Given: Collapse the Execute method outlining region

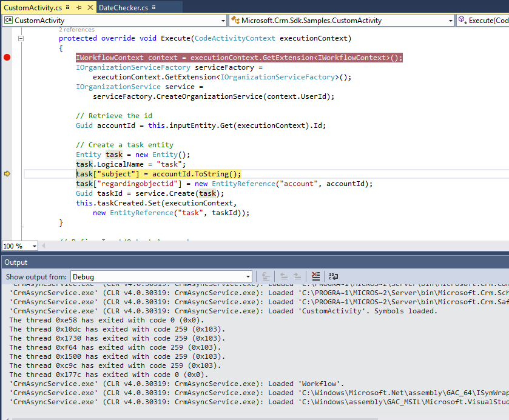Looking at the screenshot, I should [x=21, y=38].
